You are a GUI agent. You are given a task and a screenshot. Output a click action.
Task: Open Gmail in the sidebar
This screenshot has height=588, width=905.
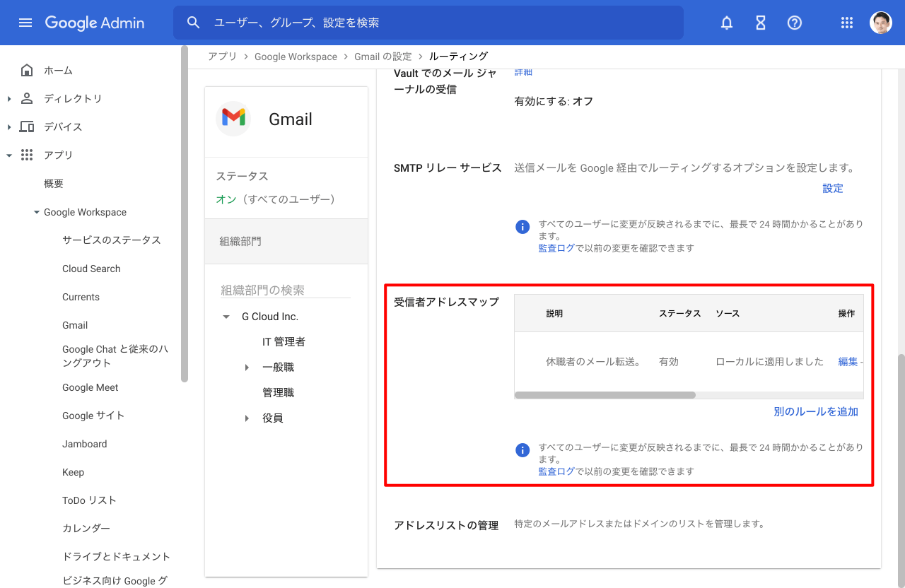(75, 325)
